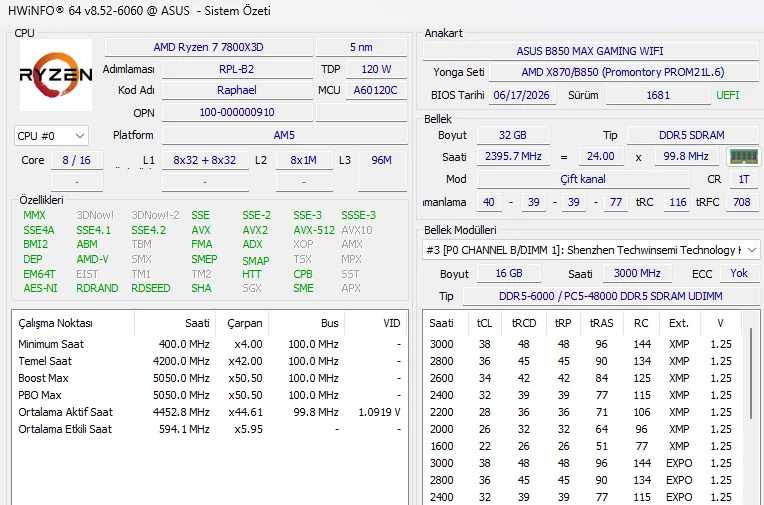Select the AMD Ryzen 7 7800X3D name field
This screenshot has width=764, height=505.
[209, 47]
